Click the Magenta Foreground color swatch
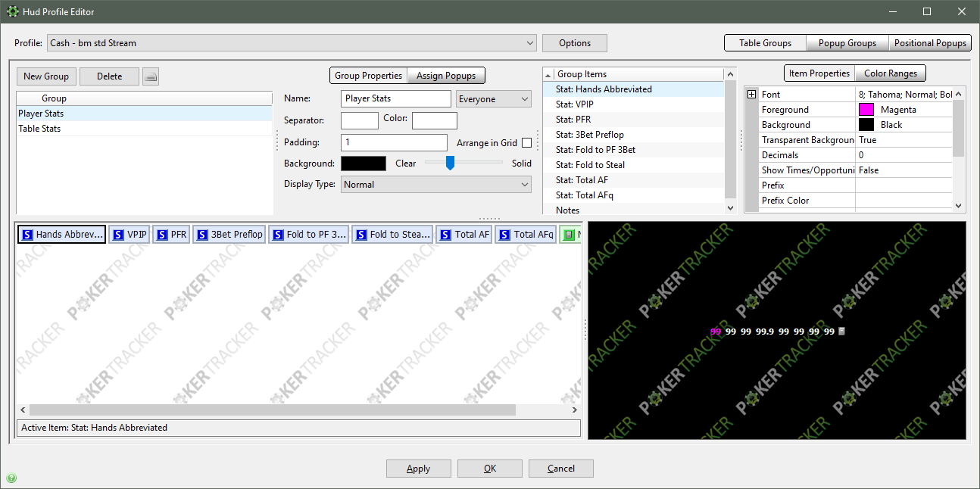The height and width of the screenshot is (489, 980). click(866, 110)
